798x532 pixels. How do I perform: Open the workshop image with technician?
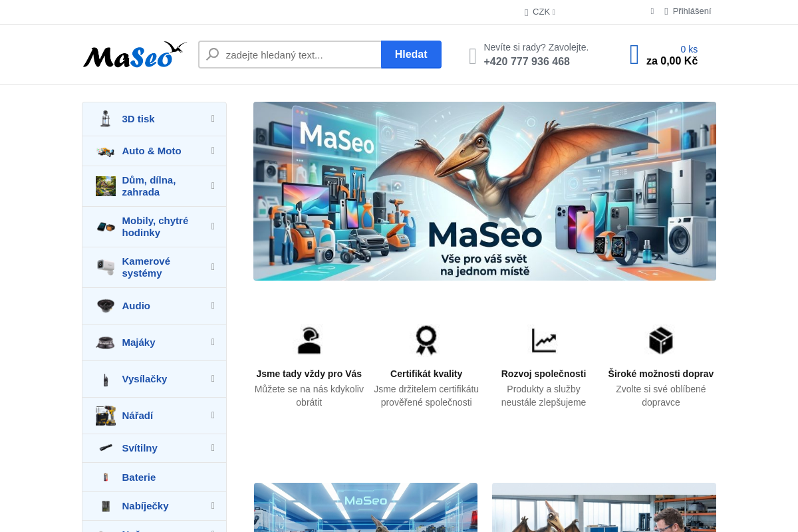tap(604, 507)
